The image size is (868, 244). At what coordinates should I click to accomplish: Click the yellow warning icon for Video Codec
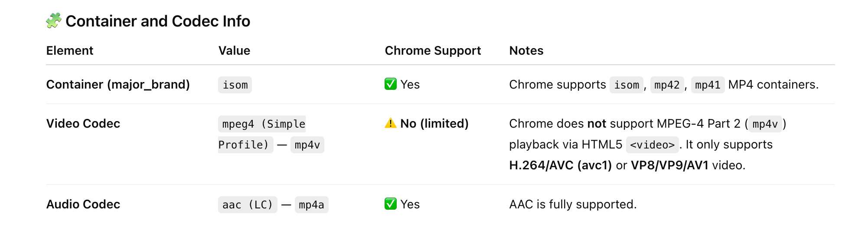click(390, 123)
